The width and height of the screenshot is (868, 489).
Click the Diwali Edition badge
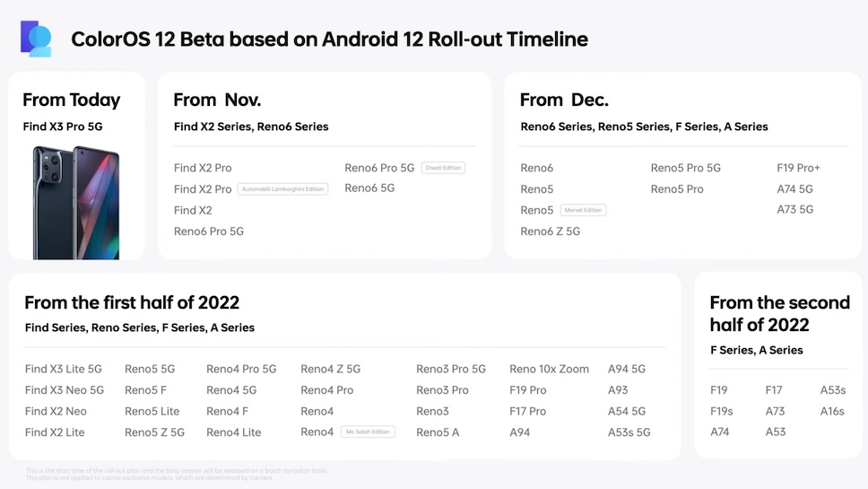tap(443, 168)
